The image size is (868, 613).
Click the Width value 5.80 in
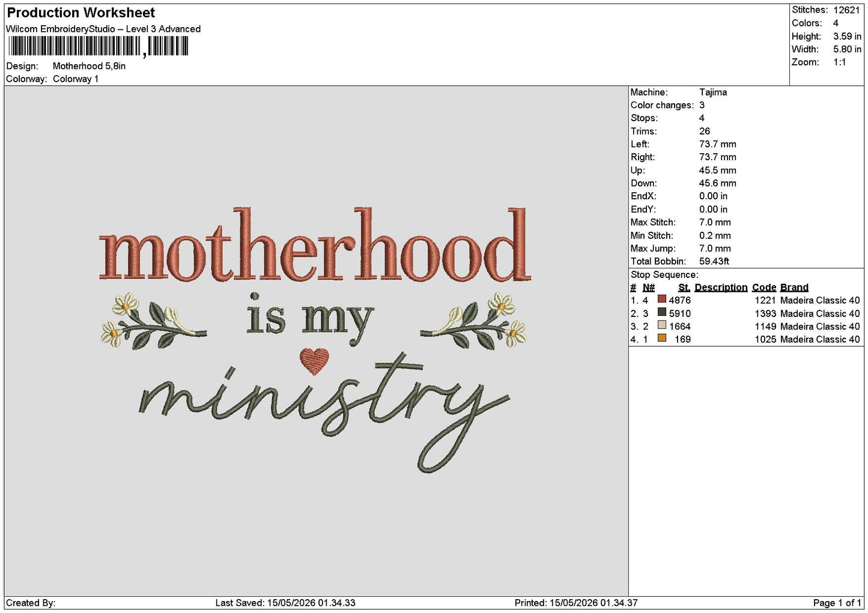pos(847,49)
